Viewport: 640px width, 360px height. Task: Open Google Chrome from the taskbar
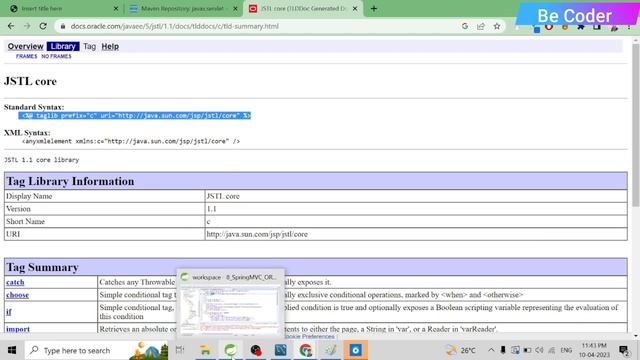click(x=306, y=350)
